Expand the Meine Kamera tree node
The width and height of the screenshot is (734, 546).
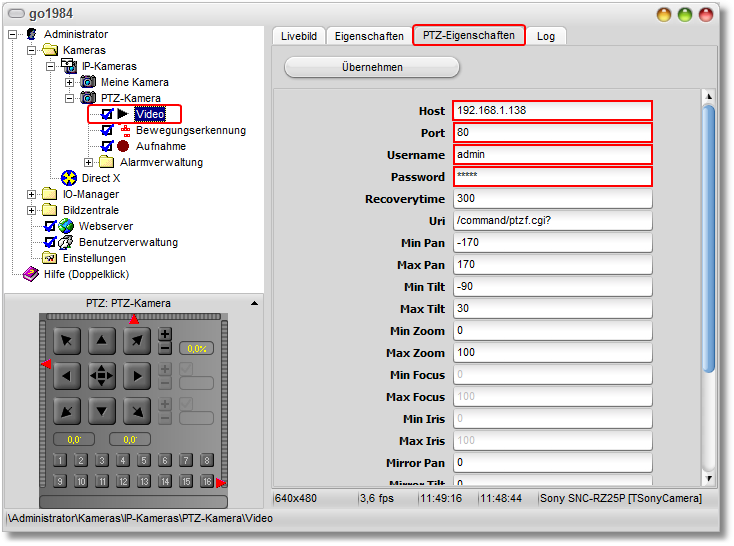coord(70,82)
